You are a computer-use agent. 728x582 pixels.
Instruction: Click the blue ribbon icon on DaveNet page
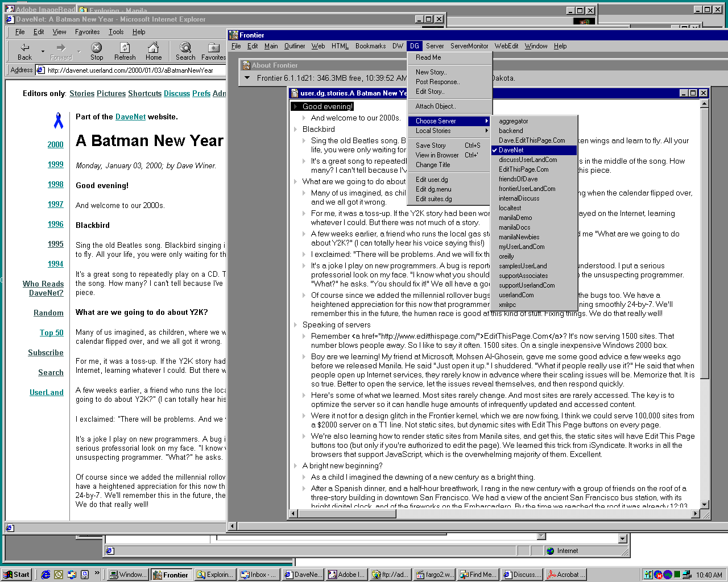[58, 120]
